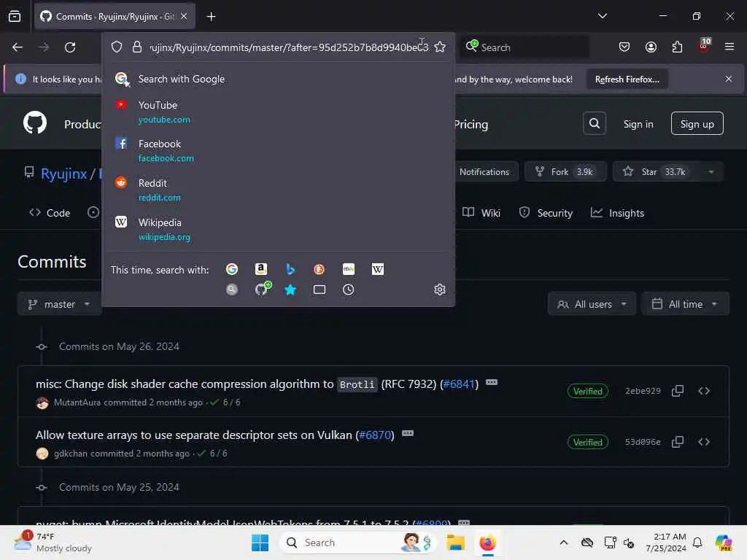
Task: Open the Ryujinx owner link
Action: click(64, 174)
